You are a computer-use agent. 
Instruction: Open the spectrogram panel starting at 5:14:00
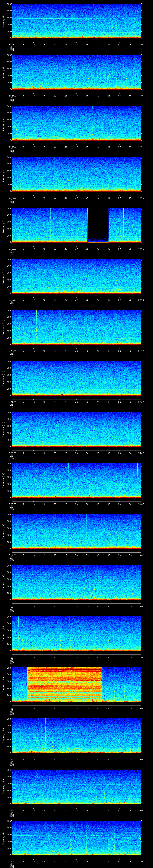(76, 21)
